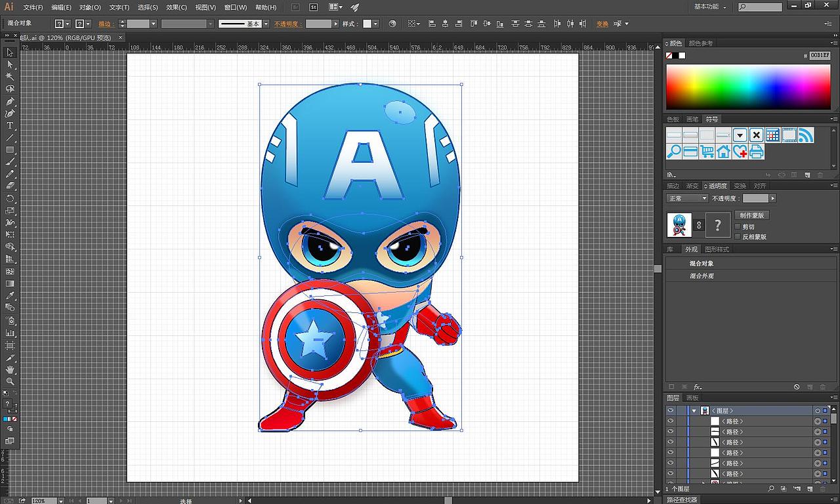840x504 pixels.
Task: Click the none (red slash) swatch in Color panel
Action: tap(669, 56)
